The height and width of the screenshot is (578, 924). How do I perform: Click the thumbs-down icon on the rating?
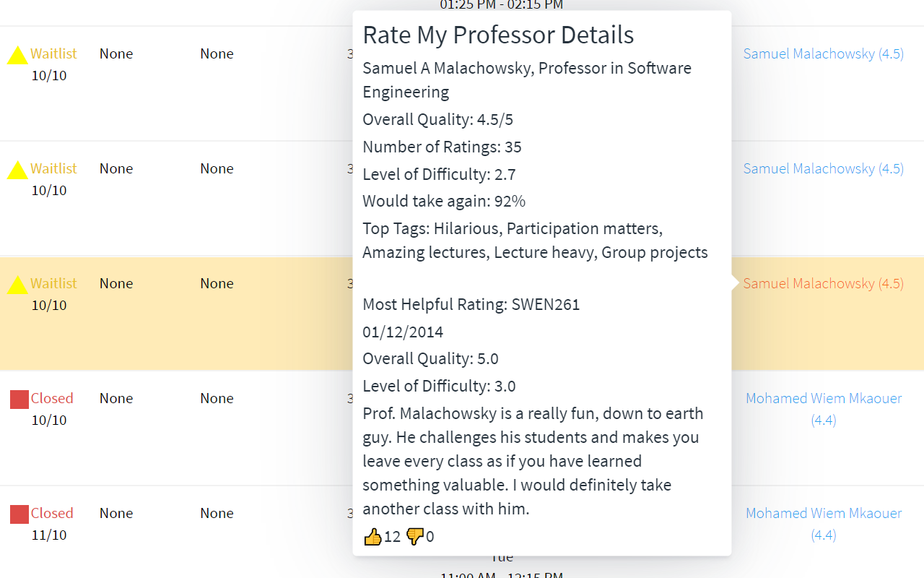[416, 536]
